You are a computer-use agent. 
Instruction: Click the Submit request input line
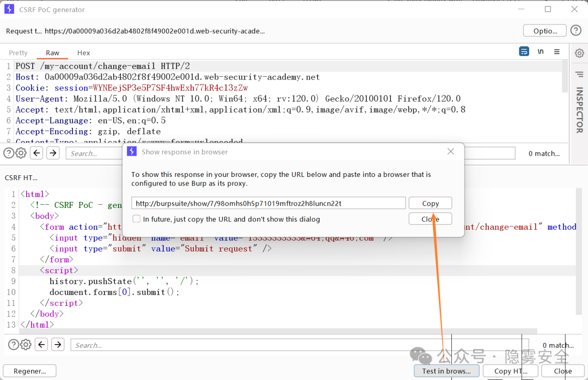161,248
